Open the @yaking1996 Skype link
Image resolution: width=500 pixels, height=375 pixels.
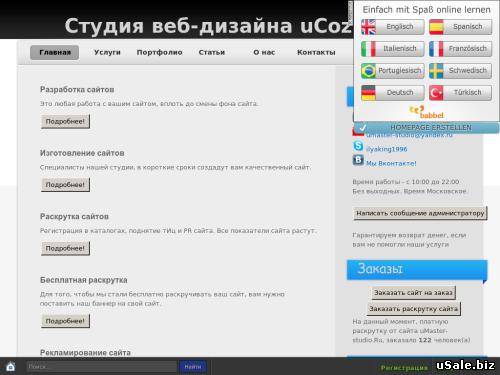387,149
